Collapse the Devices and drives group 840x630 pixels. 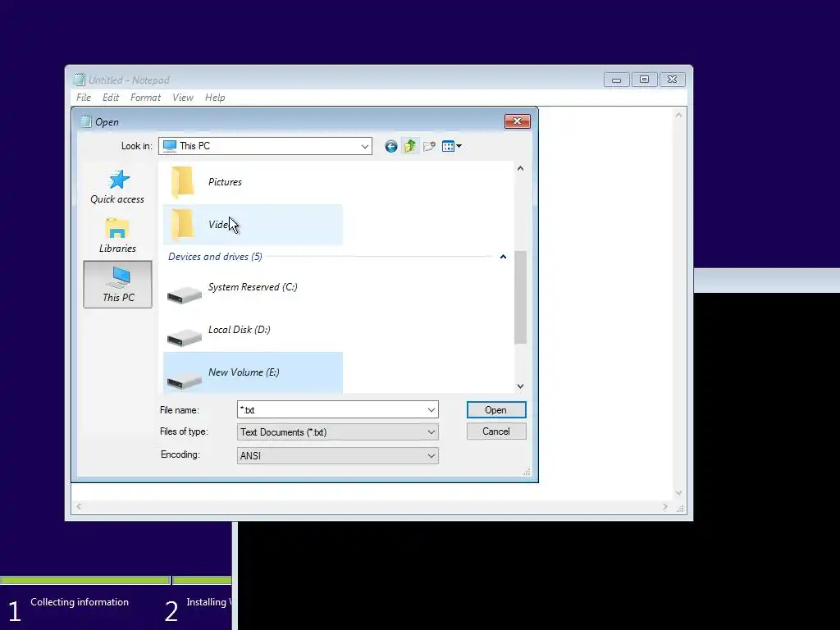click(503, 257)
